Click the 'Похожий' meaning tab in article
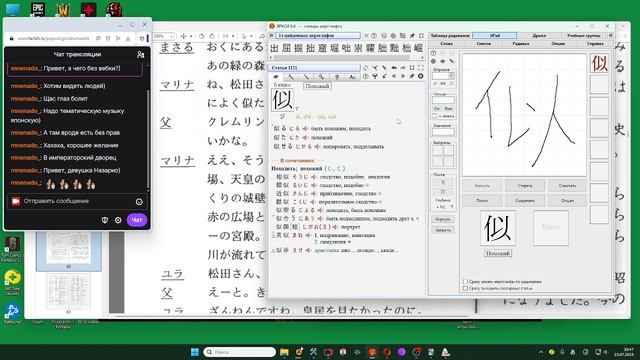The image size is (640, 360). pos(317,86)
